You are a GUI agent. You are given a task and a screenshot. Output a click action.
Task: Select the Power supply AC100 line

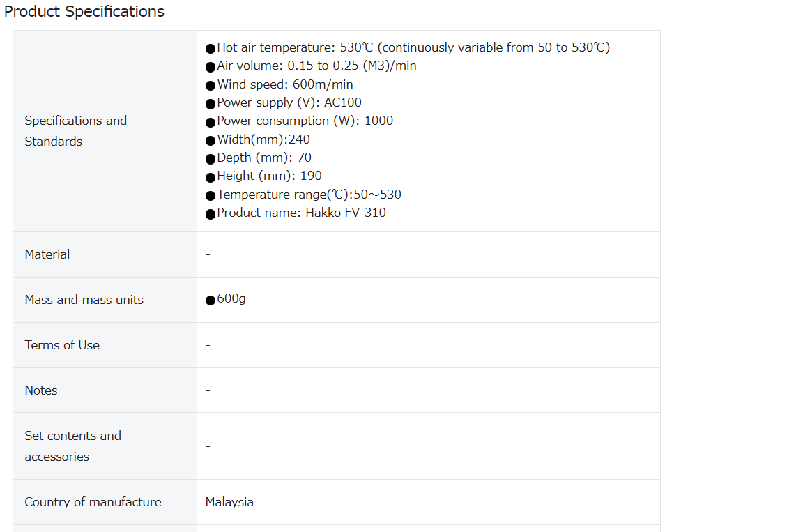pos(283,103)
